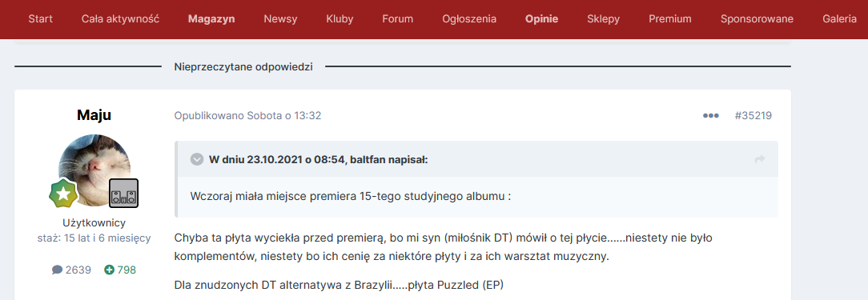
Task: Open Ogłoszenia in navigation bar
Action: tap(469, 19)
